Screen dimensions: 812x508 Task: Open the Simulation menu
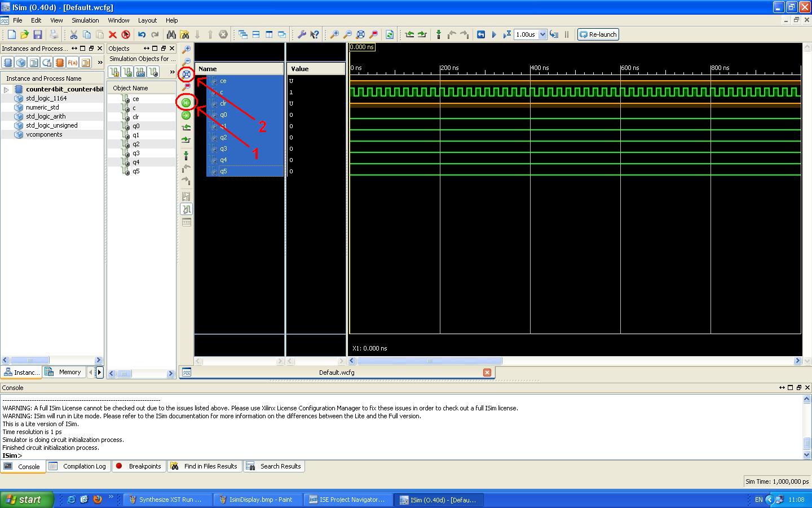pos(85,20)
